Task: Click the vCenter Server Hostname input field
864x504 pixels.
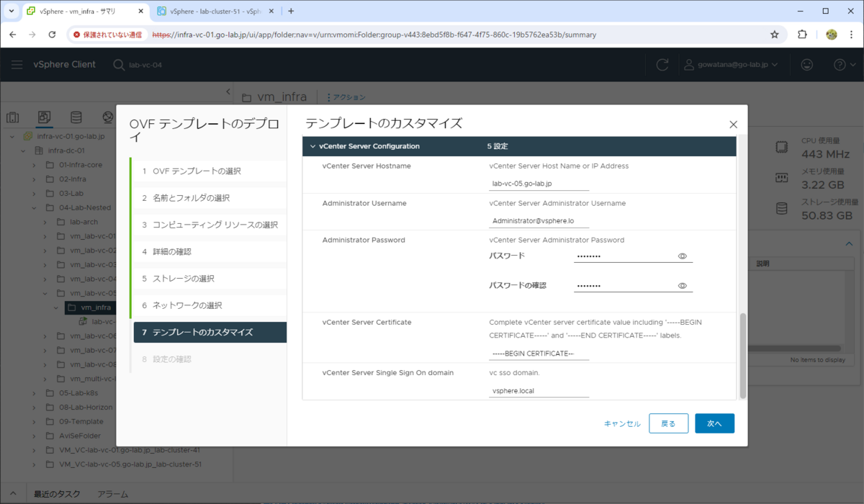Action: [x=539, y=184]
